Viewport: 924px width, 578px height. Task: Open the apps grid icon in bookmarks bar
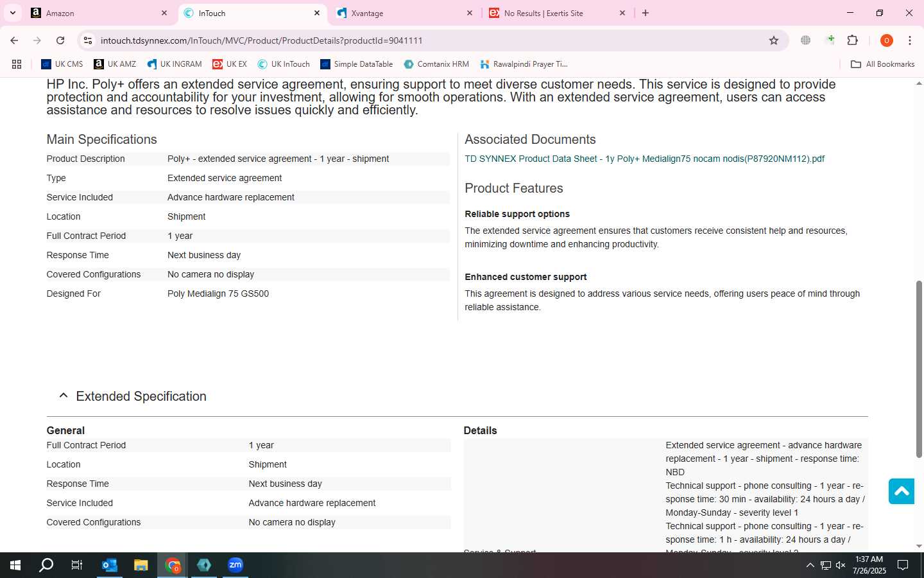(17, 64)
